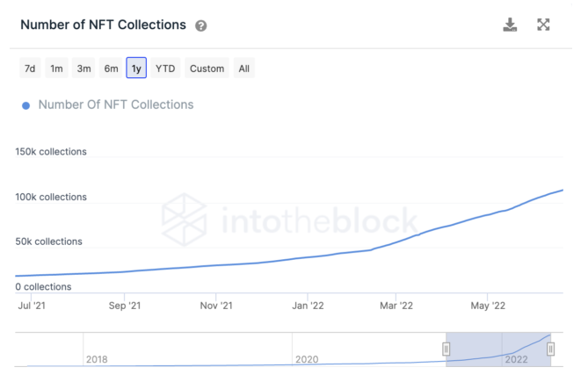The width and height of the screenshot is (588, 382).
Task: Select the 7d time range
Action: tap(30, 68)
